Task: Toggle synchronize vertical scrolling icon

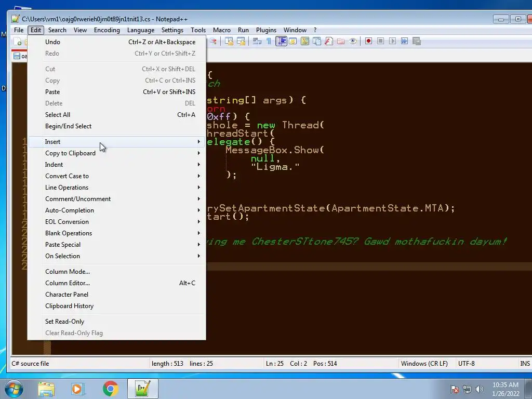Action: 229,42
